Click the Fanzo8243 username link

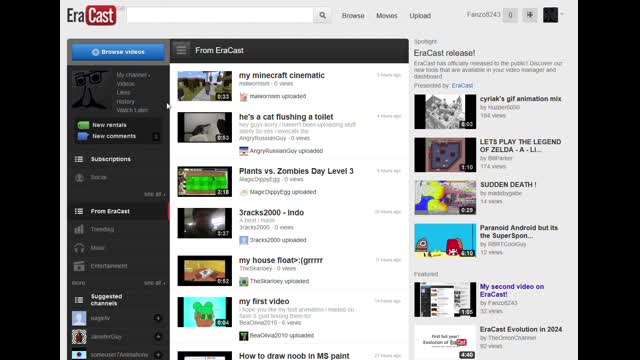(x=483, y=15)
